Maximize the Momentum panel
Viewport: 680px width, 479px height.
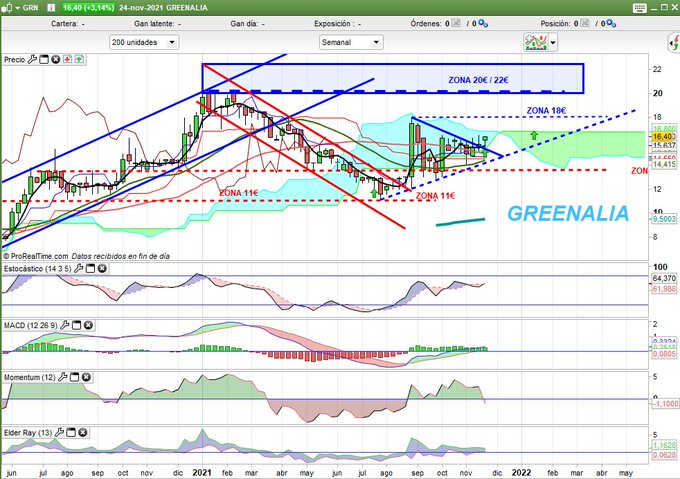point(75,377)
